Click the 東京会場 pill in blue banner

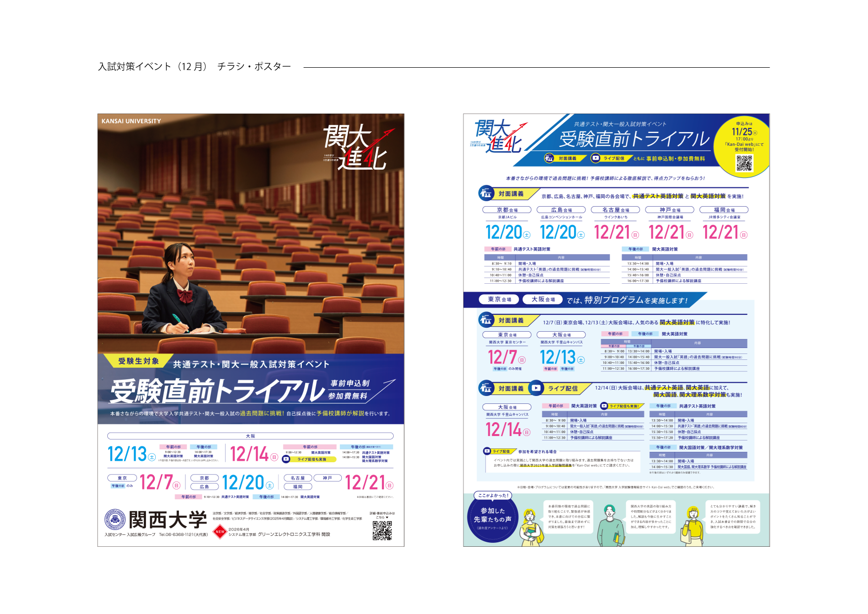point(499,299)
